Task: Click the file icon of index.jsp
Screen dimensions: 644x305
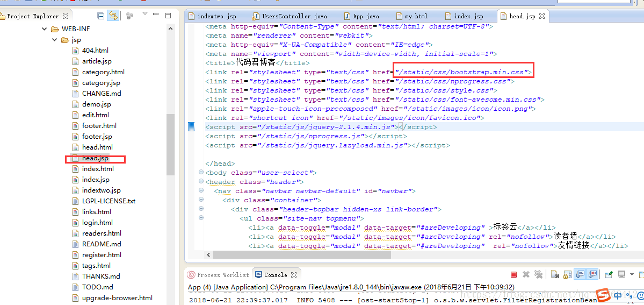Action: [75, 180]
